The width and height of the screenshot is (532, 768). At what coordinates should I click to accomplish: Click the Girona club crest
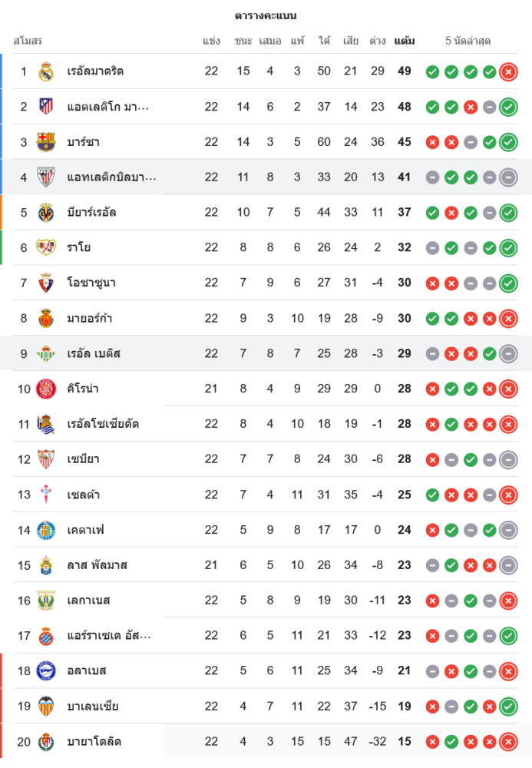click(x=46, y=389)
